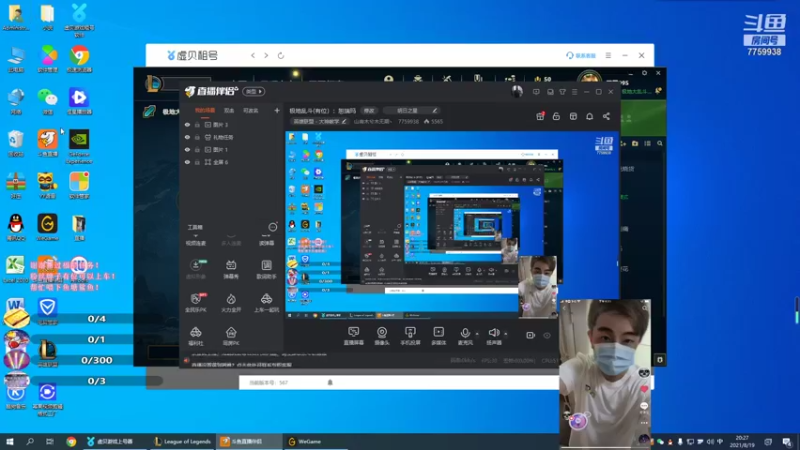Image resolution: width=800 pixels, height=450 pixels.
Task: Open Chrome from the taskbar
Action: point(71,441)
